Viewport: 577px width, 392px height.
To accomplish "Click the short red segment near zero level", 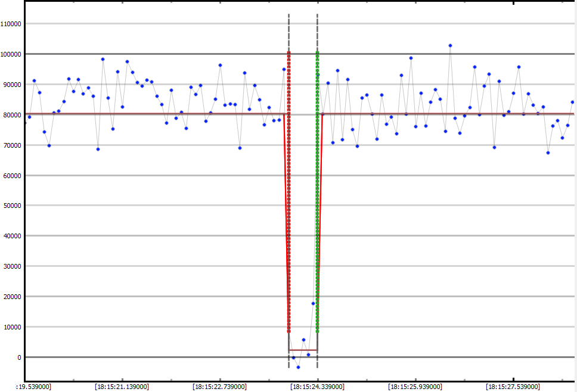I will [x=303, y=350].
